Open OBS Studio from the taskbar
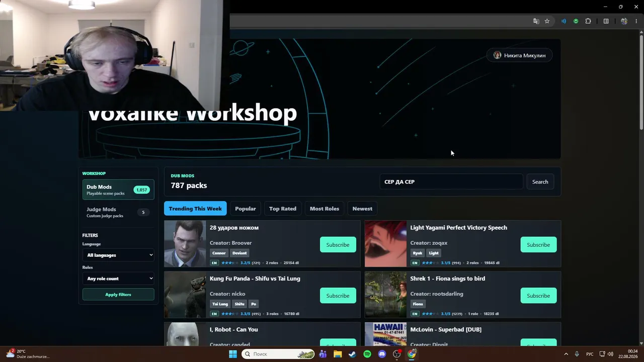 (397, 354)
